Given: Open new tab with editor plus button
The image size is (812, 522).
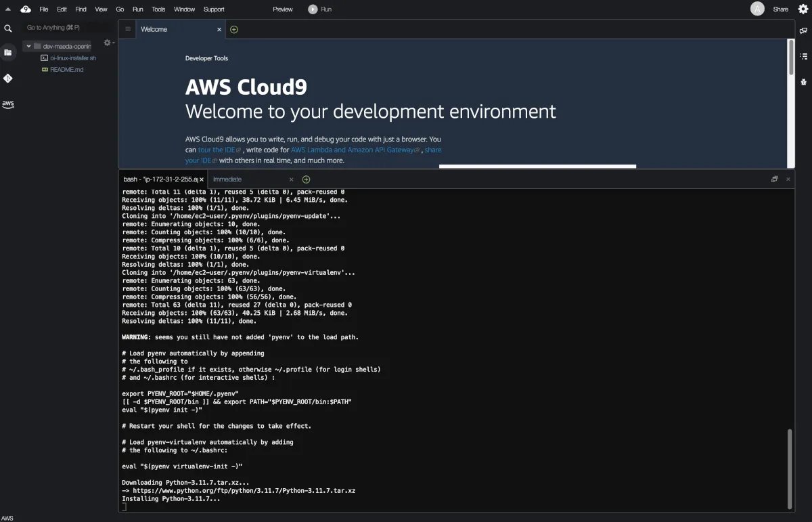Looking at the screenshot, I should (x=234, y=29).
